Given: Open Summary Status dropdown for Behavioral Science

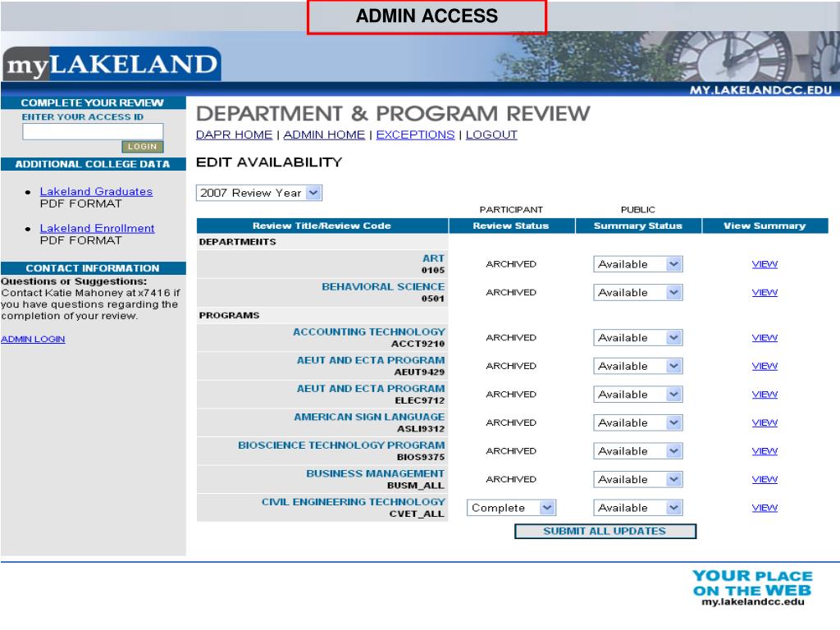Looking at the screenshot, I should pyautogui.click(x=637, y=293).
